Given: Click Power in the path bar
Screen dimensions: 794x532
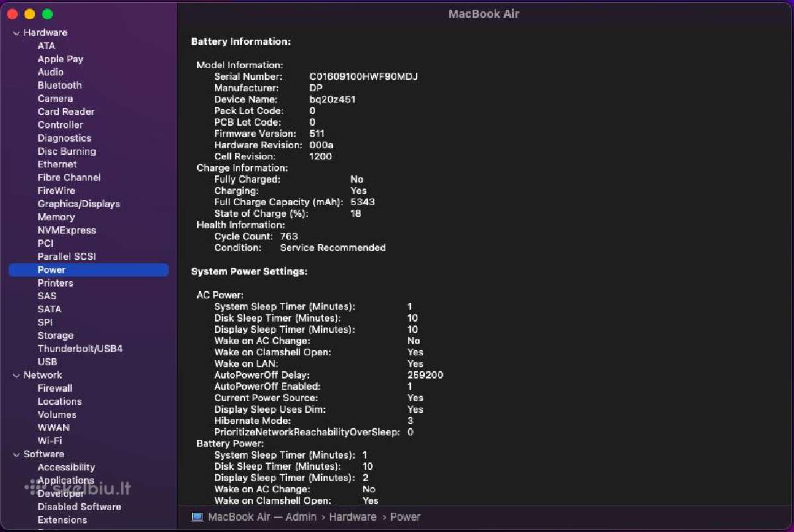Looking at the screenshot, I should click(x=405, y=517).
